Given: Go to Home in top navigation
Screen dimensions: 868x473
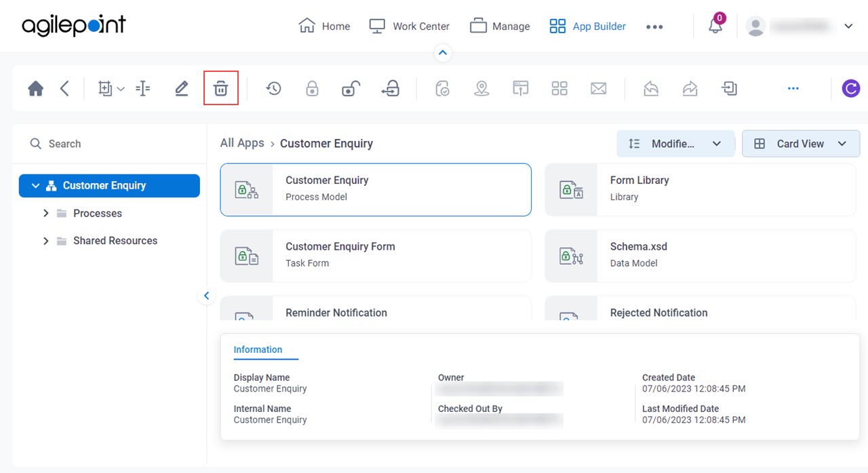Looking at the screenshot, I should coord(324,26).
